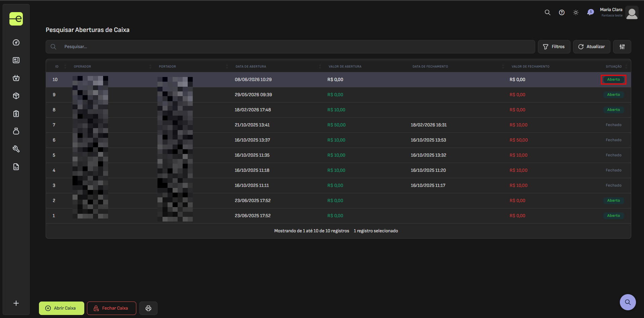This screenshot has width=644, height=318.
Task: Select opening date 16/10/2025 11:11
Action: click(x=252, y=186)
